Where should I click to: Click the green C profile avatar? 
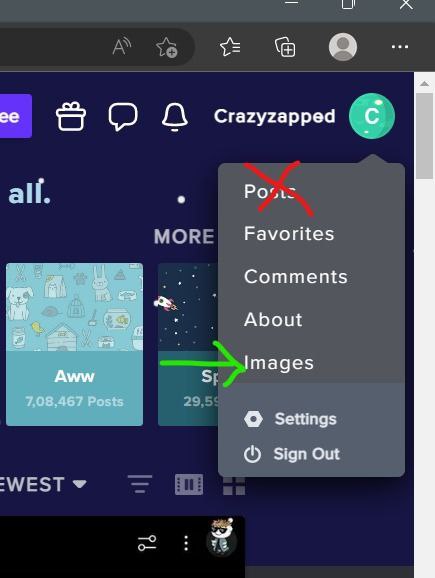click(372, 116)
